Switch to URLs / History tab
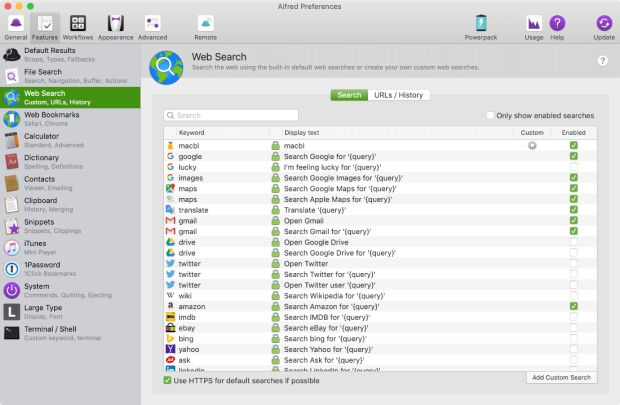 399,95
